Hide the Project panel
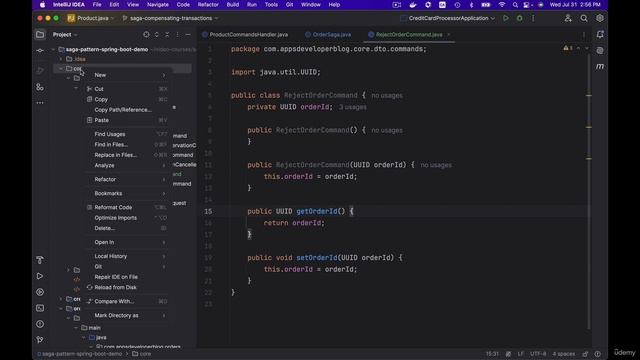The width and height of the screenshot is (640, 360). pos(188,35)
